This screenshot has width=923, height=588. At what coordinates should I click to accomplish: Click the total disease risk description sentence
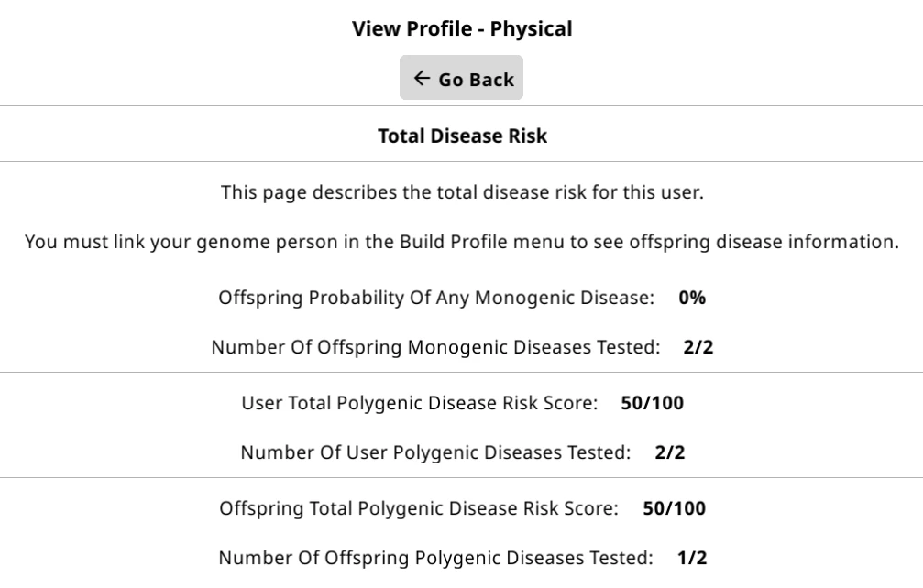pyautogui.click(x=462, y=192)
